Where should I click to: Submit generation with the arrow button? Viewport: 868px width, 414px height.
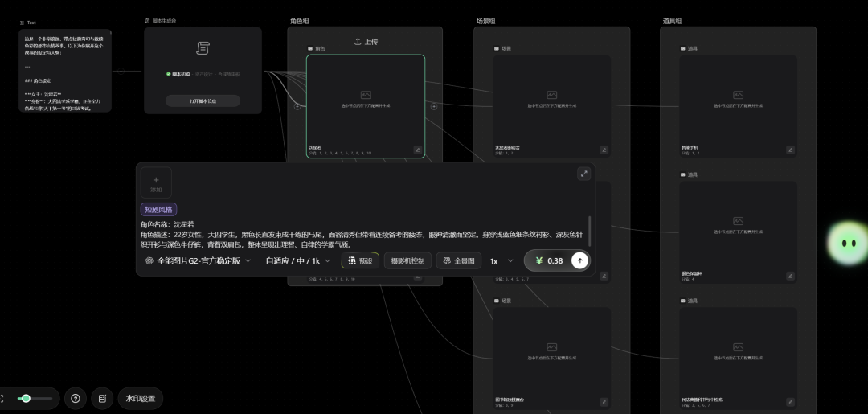click(579, 260)
